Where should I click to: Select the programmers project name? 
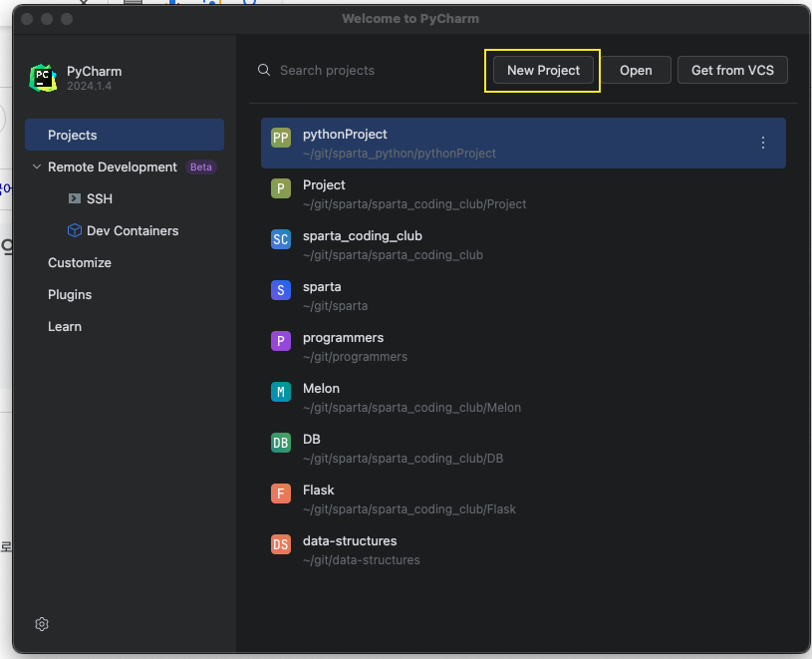tap(344, 338)
